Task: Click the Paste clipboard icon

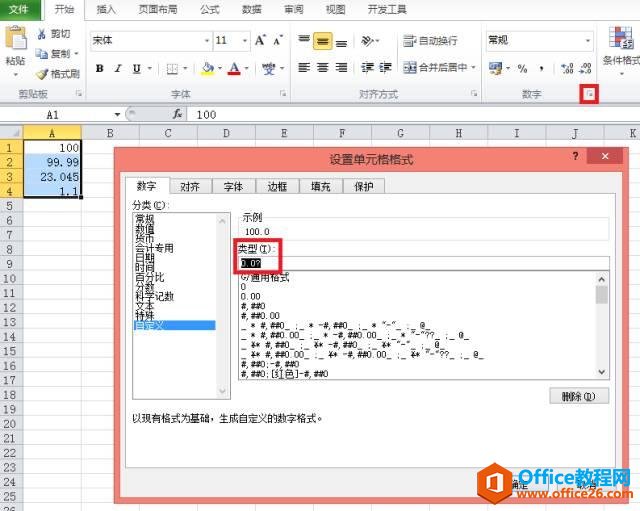Action: coord(16,38)
